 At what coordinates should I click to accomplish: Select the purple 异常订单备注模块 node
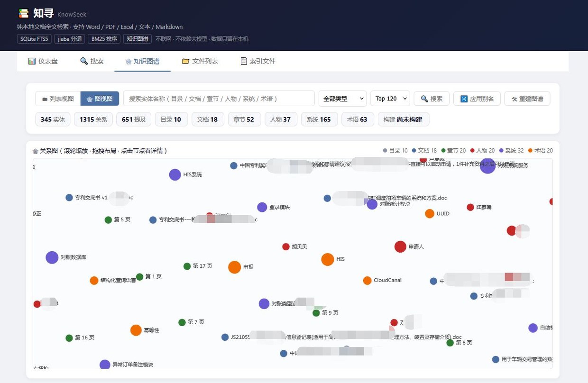pyautogui.click(x=105, y=365)
